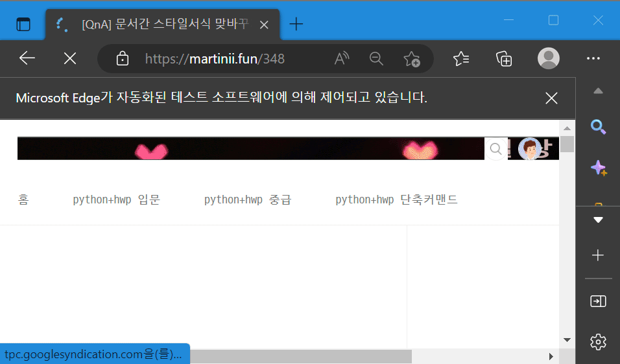Open Settings and more menu
The height and width of the screenshot is (364, 620).
[x=593, y=58]
